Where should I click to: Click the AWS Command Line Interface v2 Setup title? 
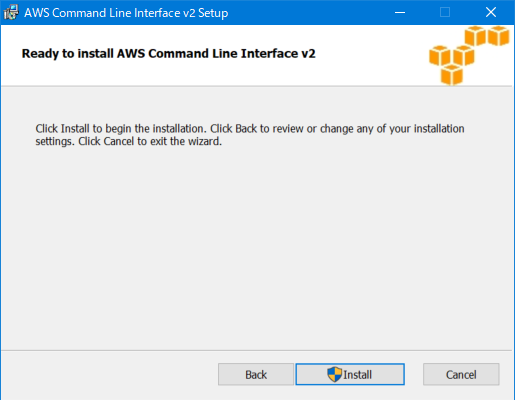point(126,13)
